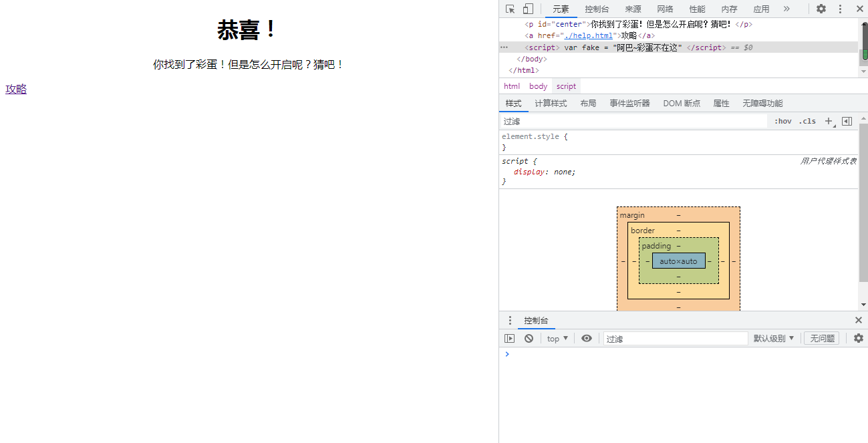Create a live expression with the eye icon
The image size is (868, 443).
pos(587,339)
